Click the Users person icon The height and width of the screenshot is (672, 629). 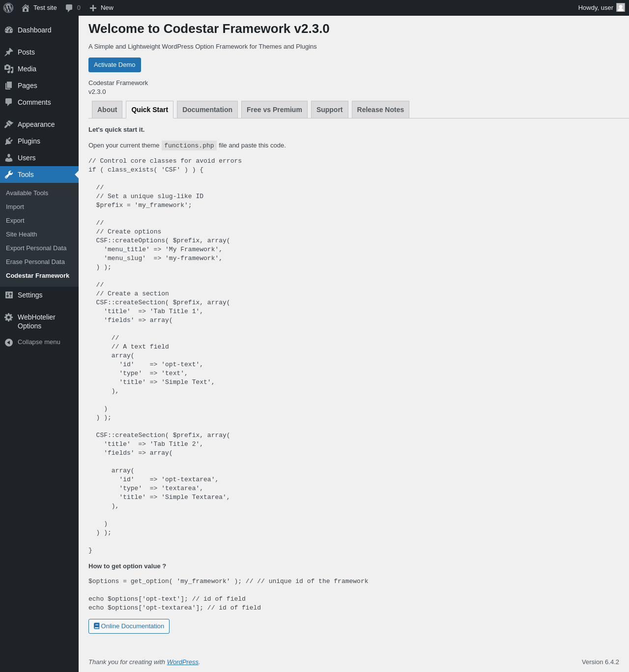(9, 158)
